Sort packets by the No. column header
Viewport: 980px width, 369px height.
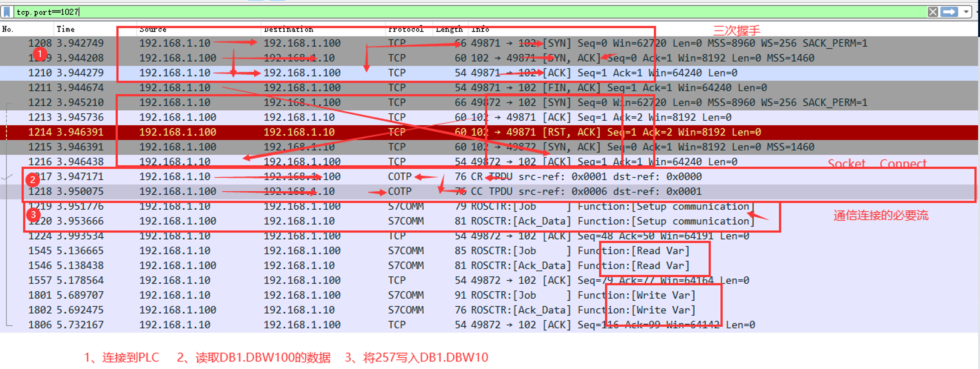pos(8,29)
